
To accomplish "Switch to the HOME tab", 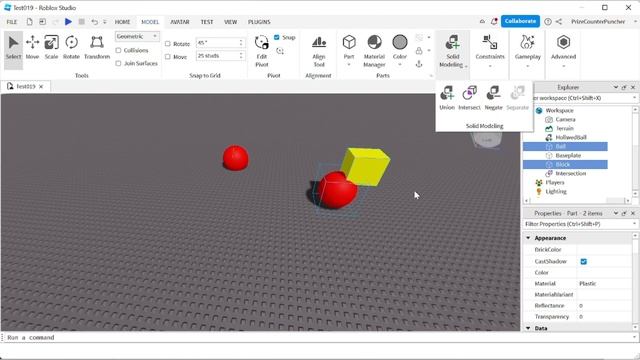I will (122, 22).
